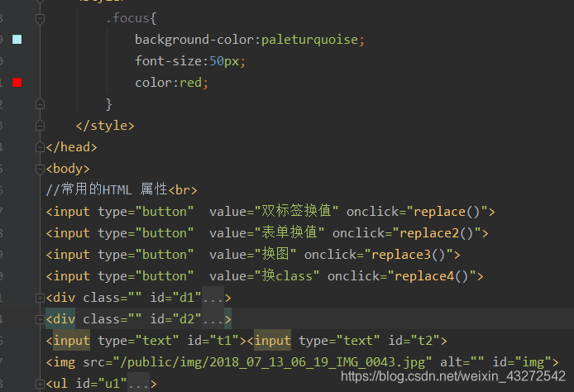The width and height of the screenshot is (574, 392).
Task: Click the red color swatch in gutter
Action: [17, 83]
